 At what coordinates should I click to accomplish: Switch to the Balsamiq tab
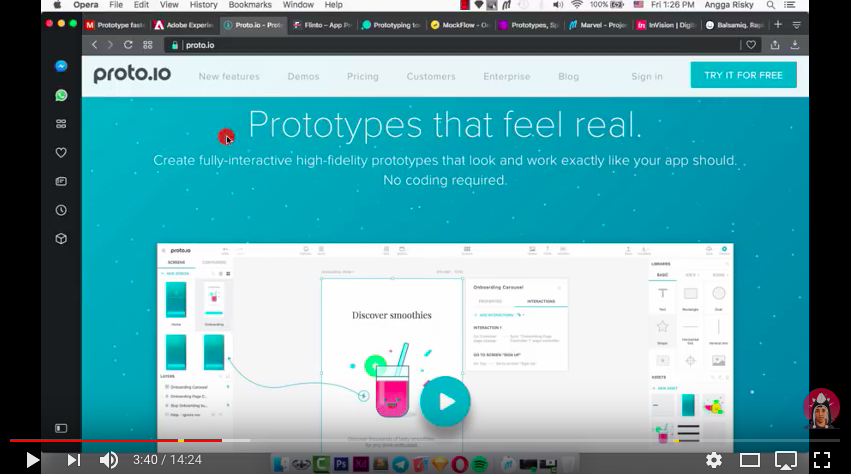(x=736, y=25)
